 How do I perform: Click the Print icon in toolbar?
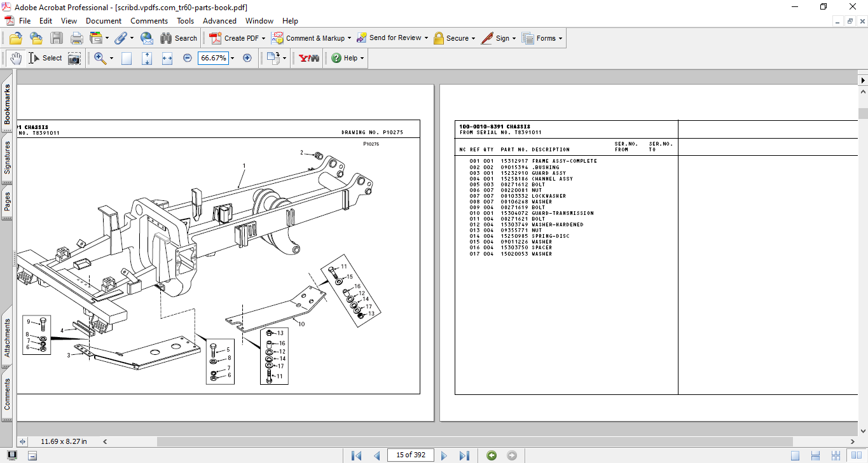pos(76,38)
